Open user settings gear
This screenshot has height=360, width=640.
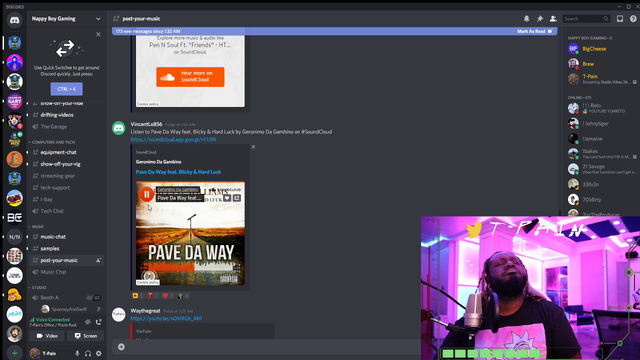tap(99, 353)
